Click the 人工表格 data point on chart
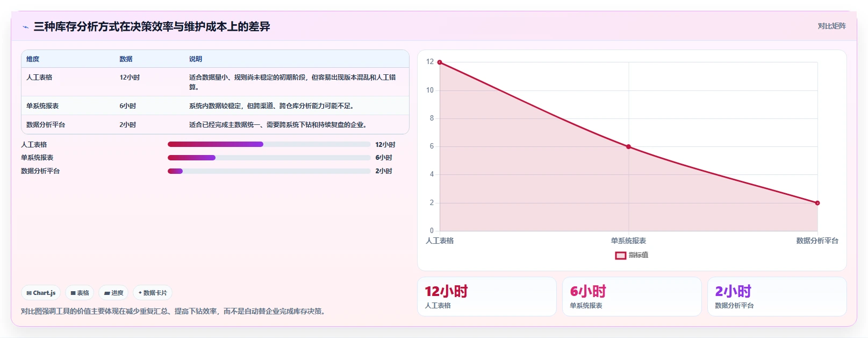Viewport: 868px width, 338px height. coord(440,62)
